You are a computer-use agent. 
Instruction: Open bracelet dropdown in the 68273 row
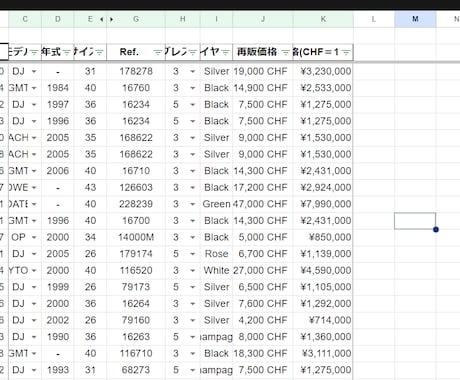point(193,370)
